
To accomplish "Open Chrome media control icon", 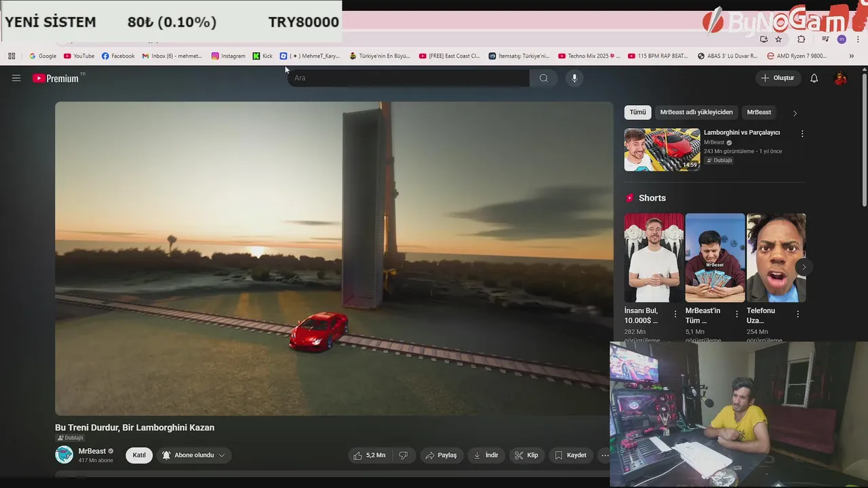I will point(825,39).
